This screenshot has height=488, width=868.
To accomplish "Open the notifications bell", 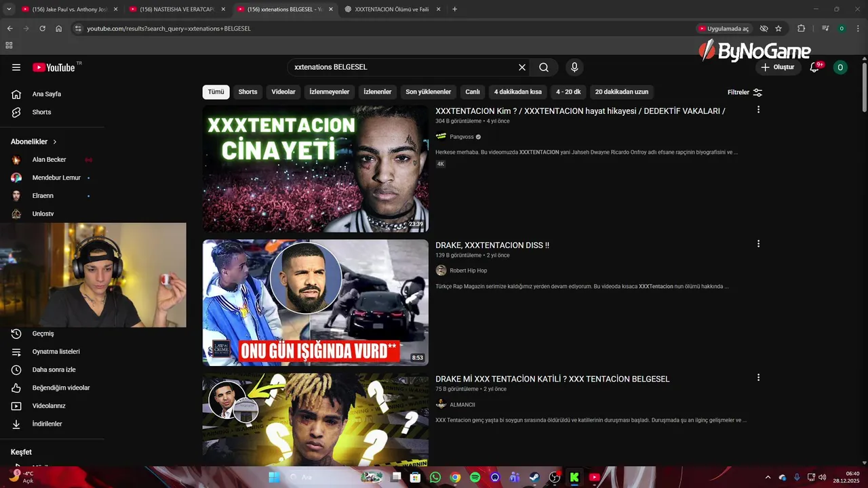I will pyautogui.click(x=815, y=67).
